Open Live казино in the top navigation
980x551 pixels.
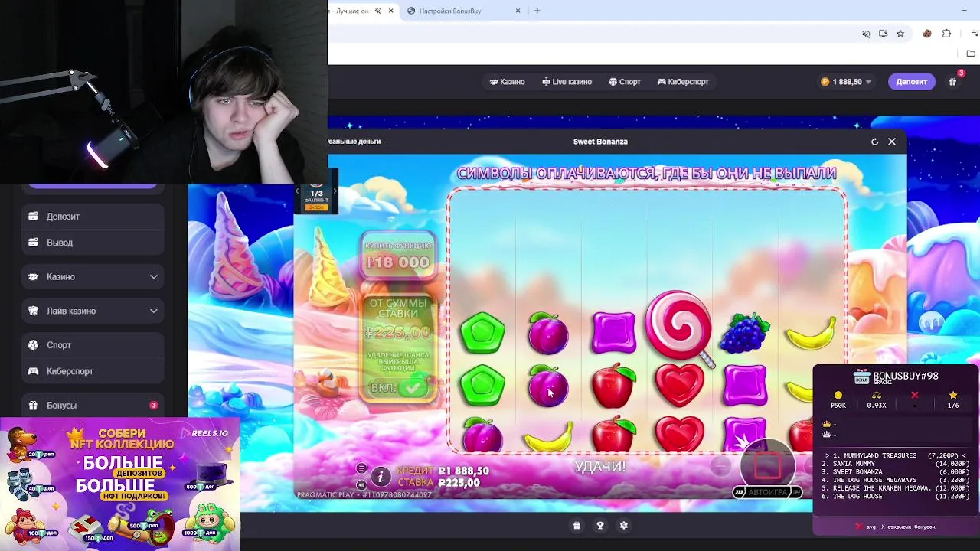click(x=567, y=82)
